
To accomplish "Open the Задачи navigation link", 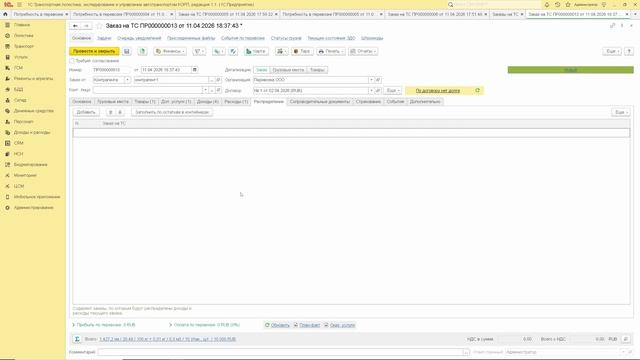I will [104, 38].
